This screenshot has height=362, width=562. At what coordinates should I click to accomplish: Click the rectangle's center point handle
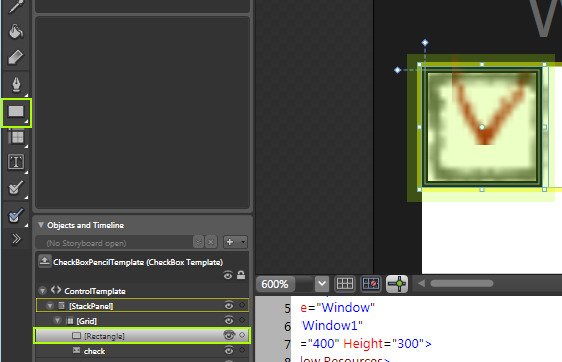482,127
